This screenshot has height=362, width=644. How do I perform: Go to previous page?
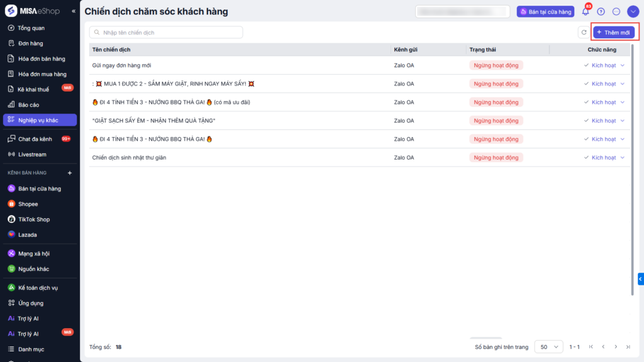603,347
